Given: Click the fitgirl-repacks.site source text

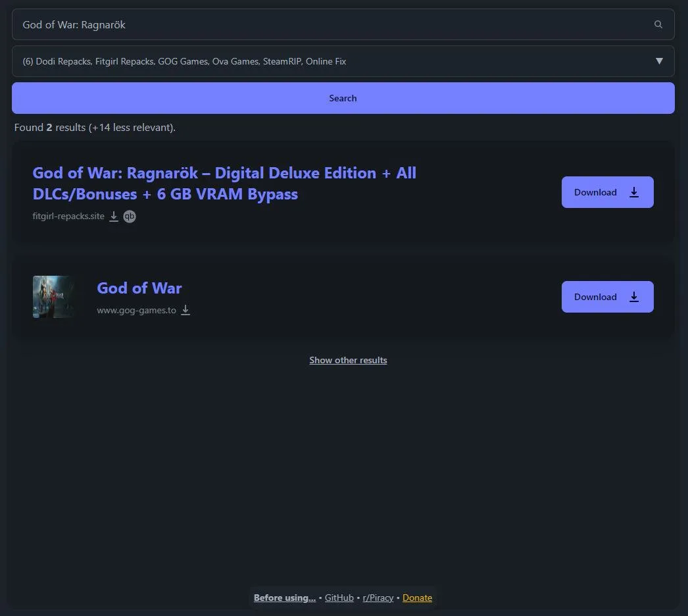Looking at the screenshot, I should click(68, 217).
